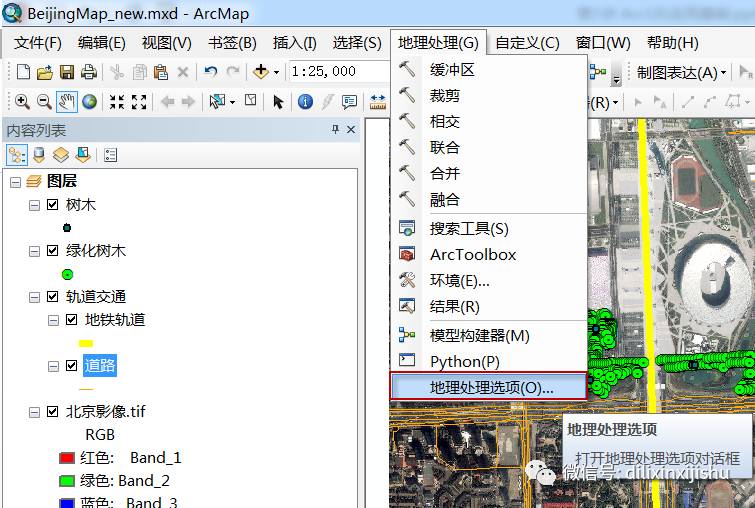The height and width of the screenshot is (508, 755).
Task: Click the Fixed Zoom In arrows icon
Action: (x=117, y=102)
